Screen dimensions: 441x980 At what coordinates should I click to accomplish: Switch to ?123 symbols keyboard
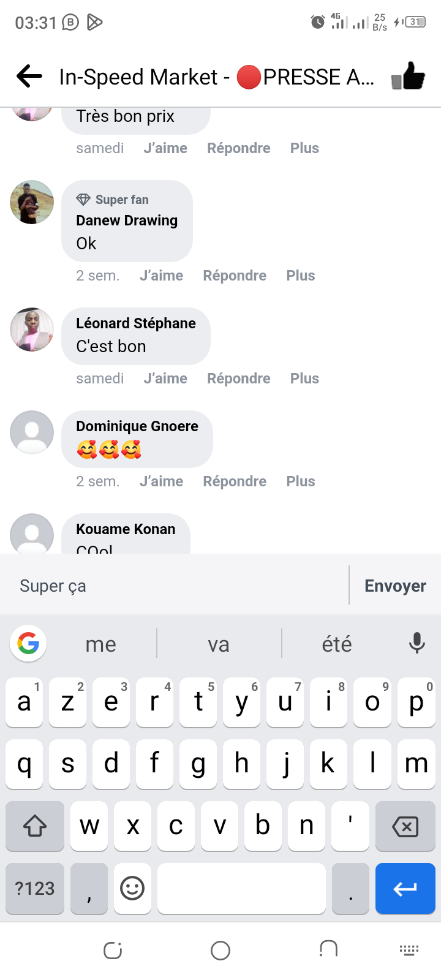click(35, 888)
